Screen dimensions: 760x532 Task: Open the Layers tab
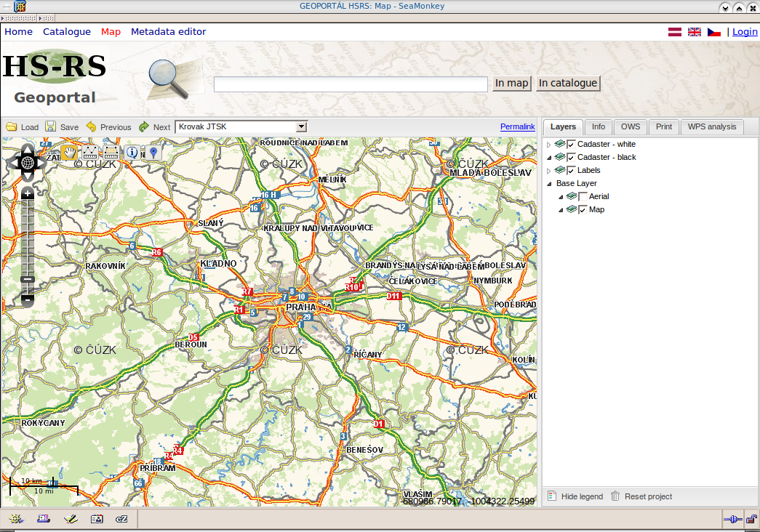click(563, 127)
